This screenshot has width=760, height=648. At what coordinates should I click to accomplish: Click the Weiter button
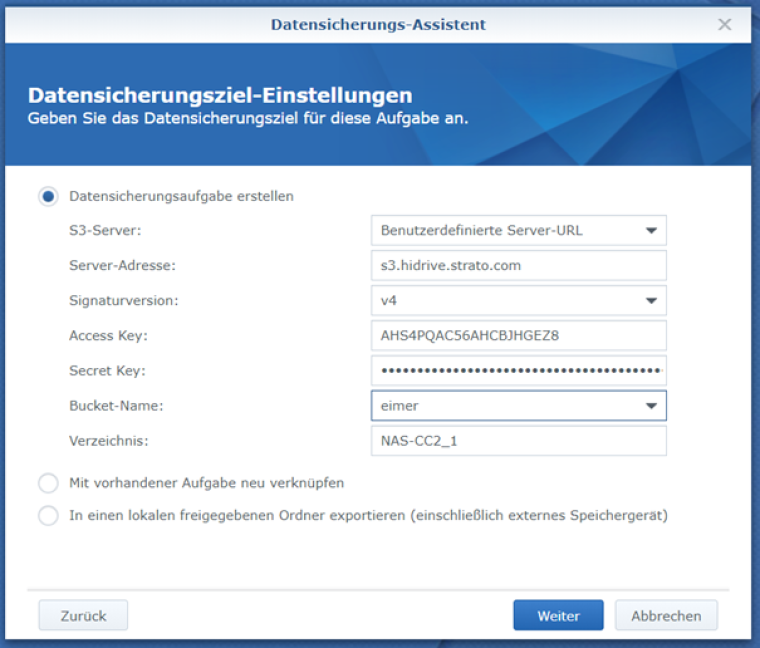(558, 615)
